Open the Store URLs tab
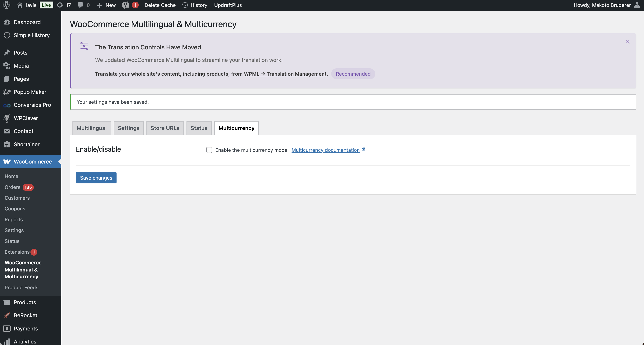 (x=165, y=128)
